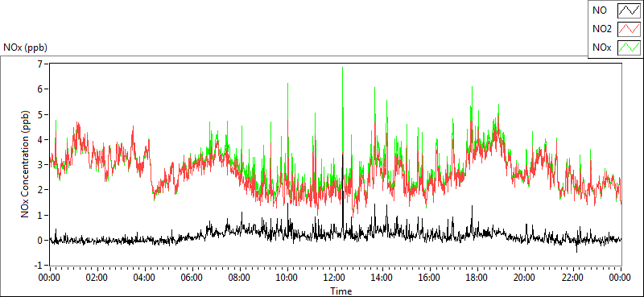Click the y-axis tick label 1
Viewport: 644px width, 297px height.
pos(40,215)
